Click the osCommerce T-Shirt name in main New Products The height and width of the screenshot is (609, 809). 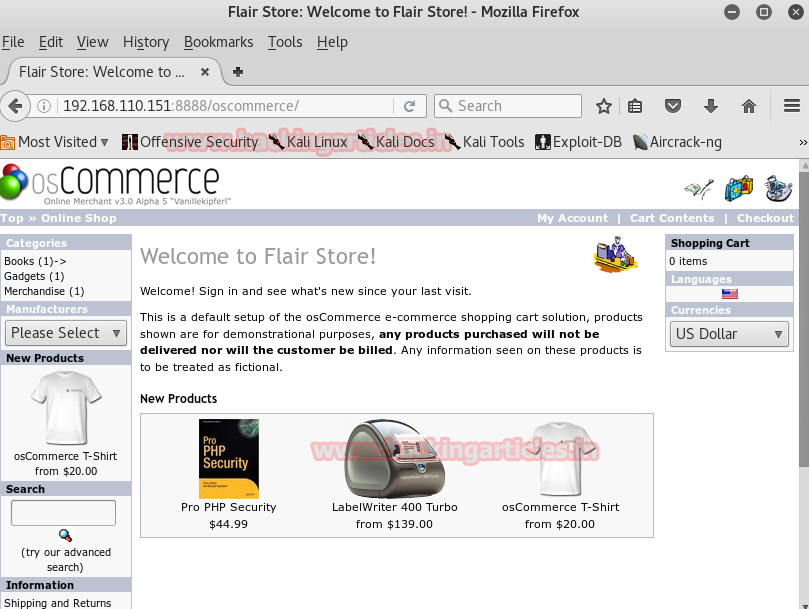pos(560,507)
